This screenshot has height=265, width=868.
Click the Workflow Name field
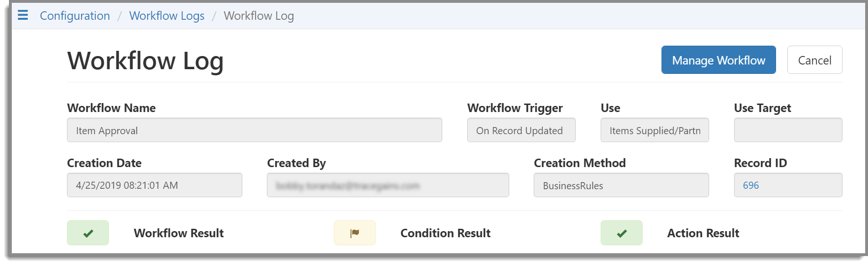(254, 130)
